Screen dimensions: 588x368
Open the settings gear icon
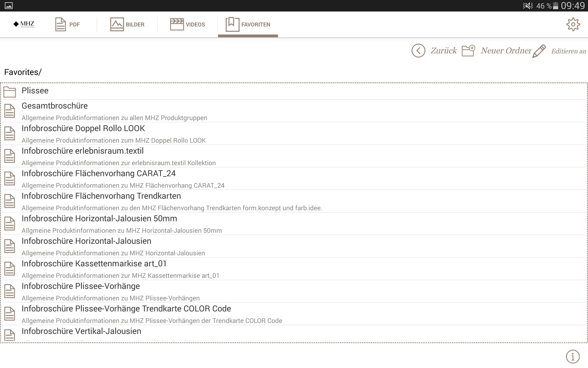[573, 24]
